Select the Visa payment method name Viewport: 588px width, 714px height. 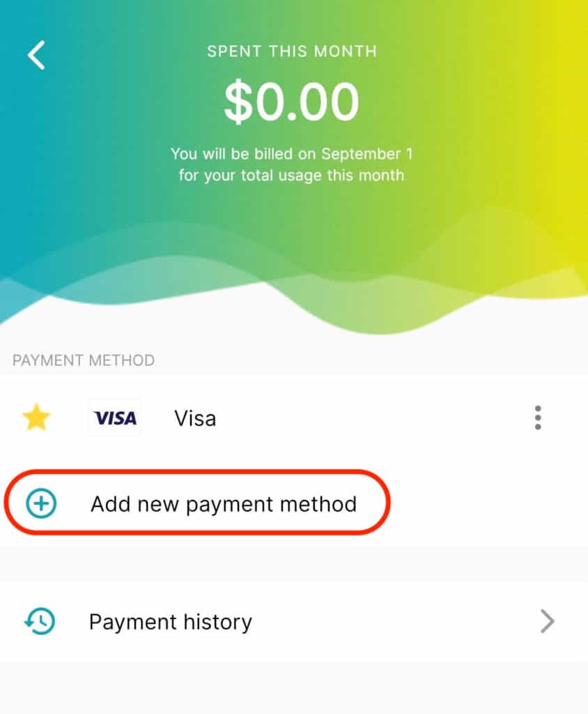pyautogui.click(x=195, y=418)
